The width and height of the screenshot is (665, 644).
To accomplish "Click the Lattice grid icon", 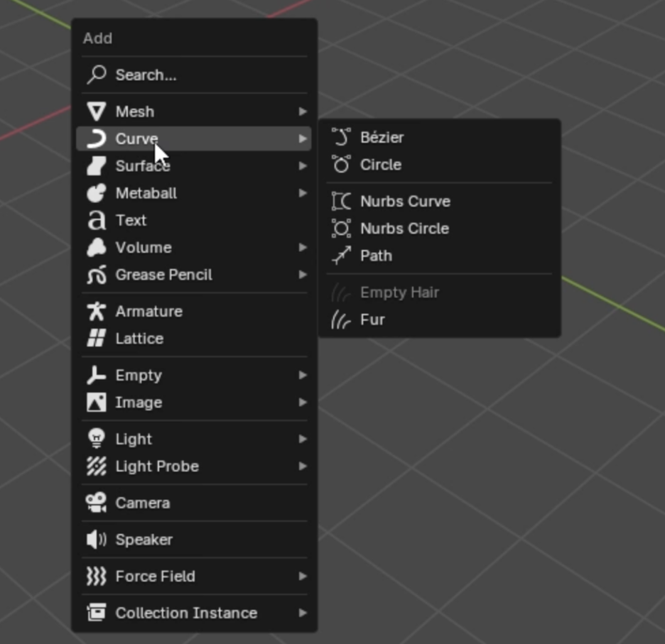I will point(97,339).
